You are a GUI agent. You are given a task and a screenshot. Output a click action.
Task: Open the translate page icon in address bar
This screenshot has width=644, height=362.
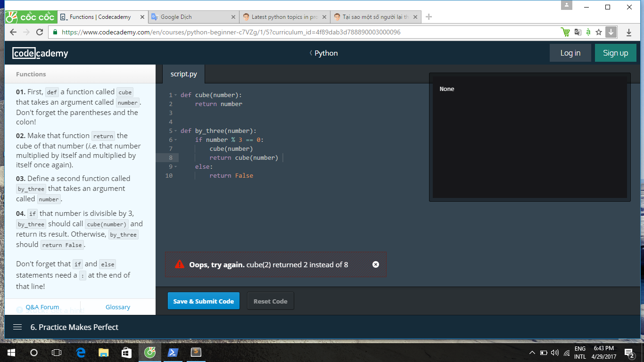click(578, 33)
